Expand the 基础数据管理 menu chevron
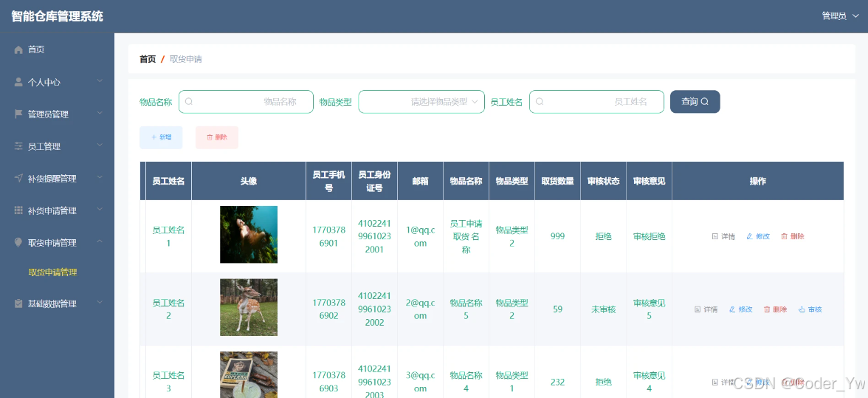868x398 pixels. click(x=100, y=303)
